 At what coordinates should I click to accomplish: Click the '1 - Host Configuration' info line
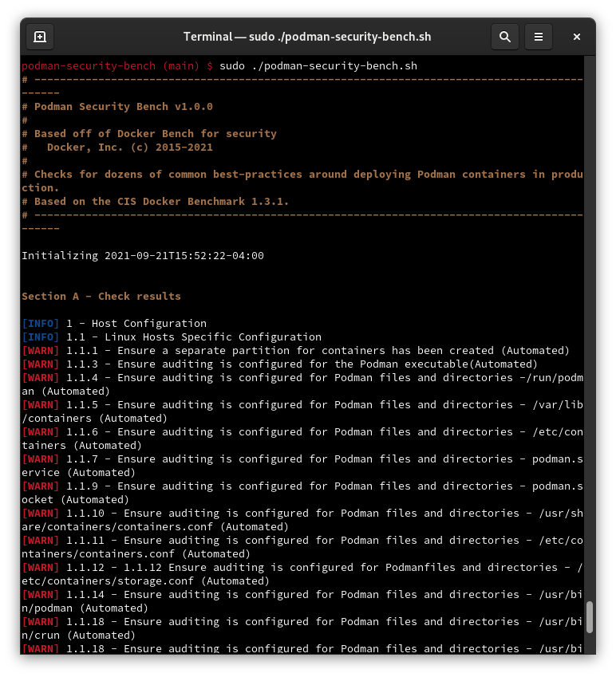coord(114,324)
